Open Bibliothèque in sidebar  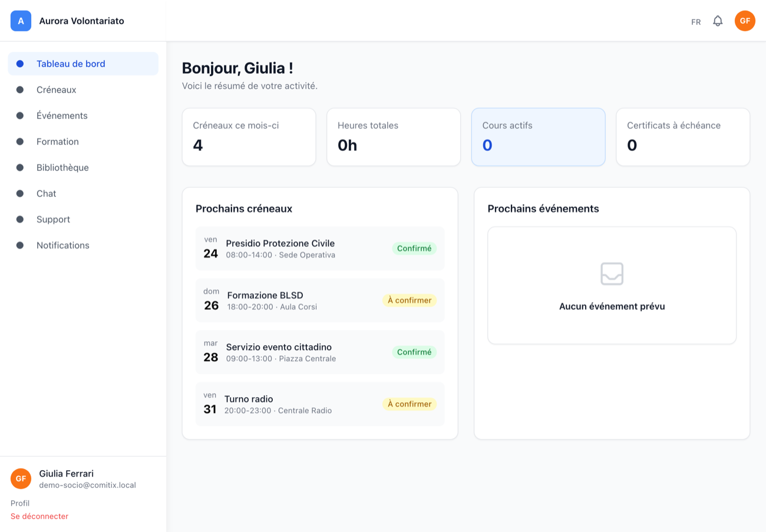click(x=83, y=167)
